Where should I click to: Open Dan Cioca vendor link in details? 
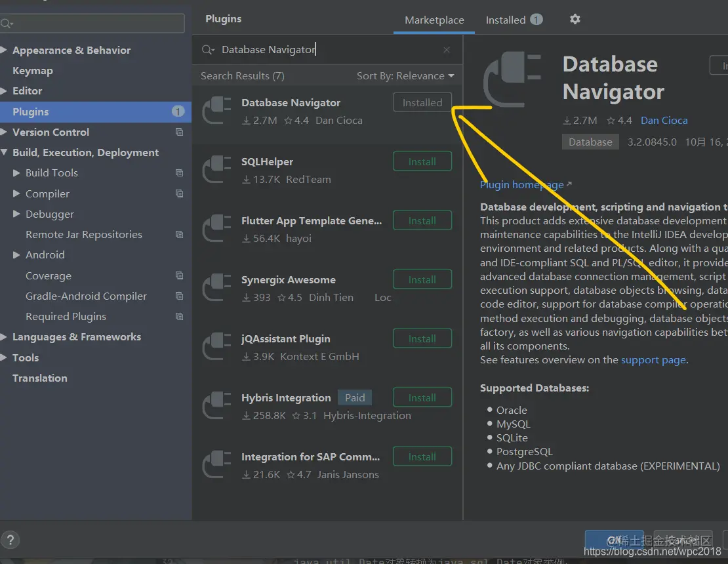(x=664, y=121)
